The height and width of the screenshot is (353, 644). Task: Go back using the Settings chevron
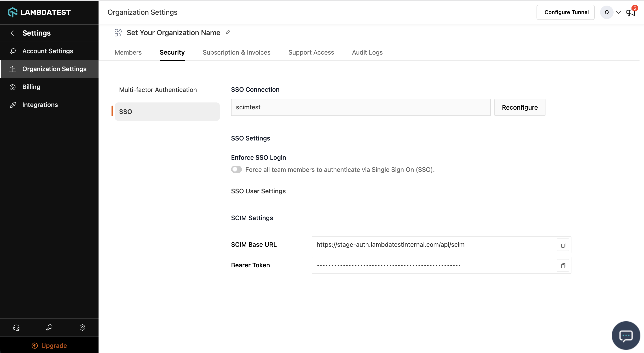point(12,33)
